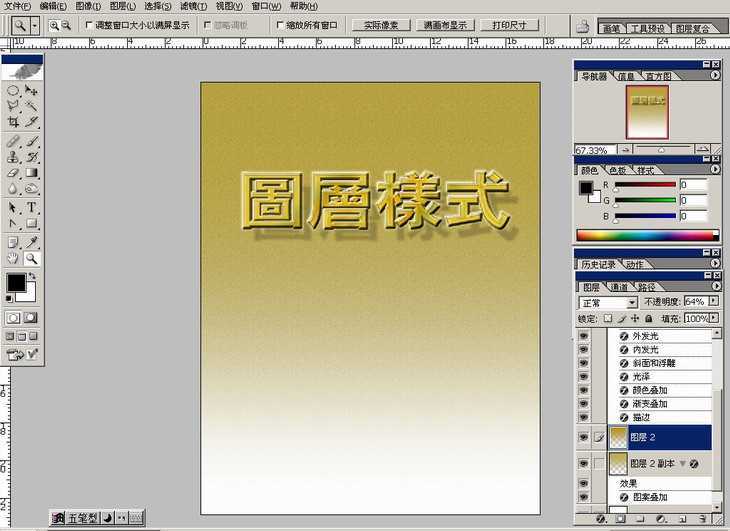Image resolution: width=730 pixels, height=531 pixels.
Task: Click add layer style icon at Layers panel bottom
Action: click(601, 518)
